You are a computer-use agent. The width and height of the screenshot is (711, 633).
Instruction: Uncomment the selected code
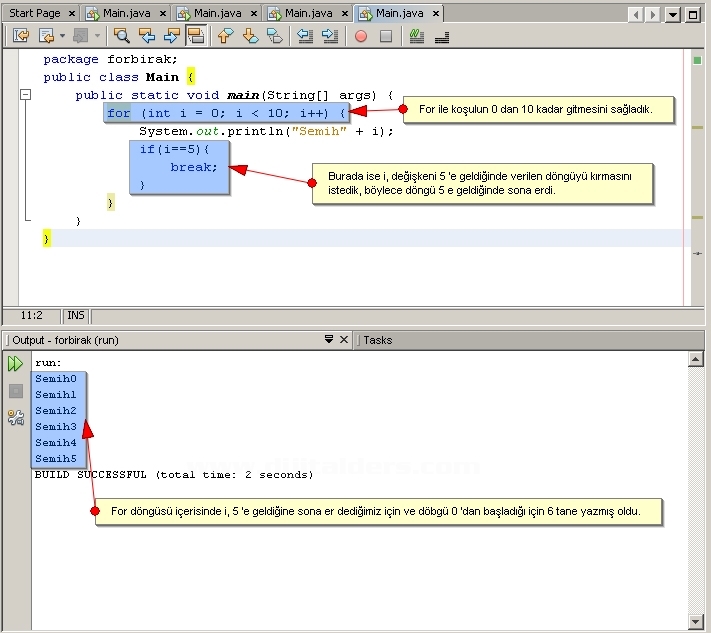click(442, 36)
